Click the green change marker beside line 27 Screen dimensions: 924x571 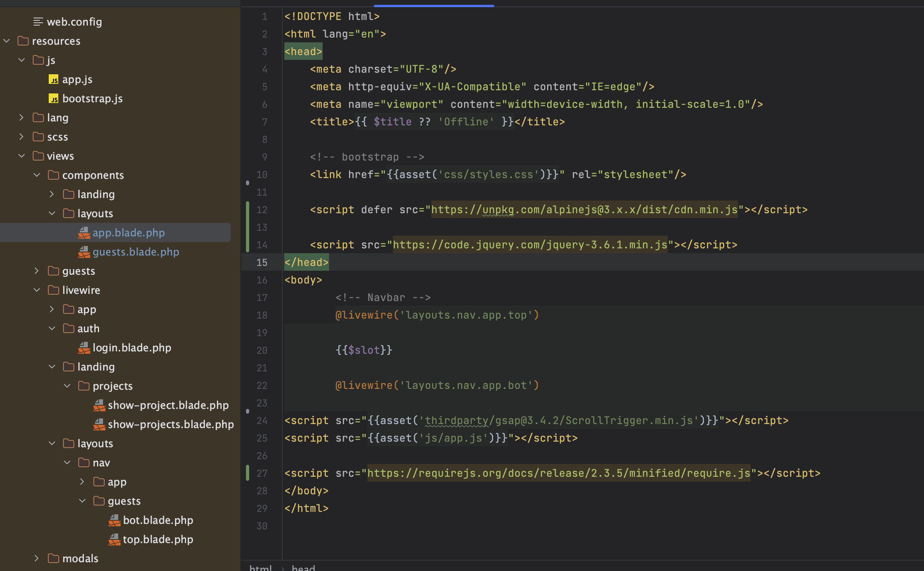[248, 473]
